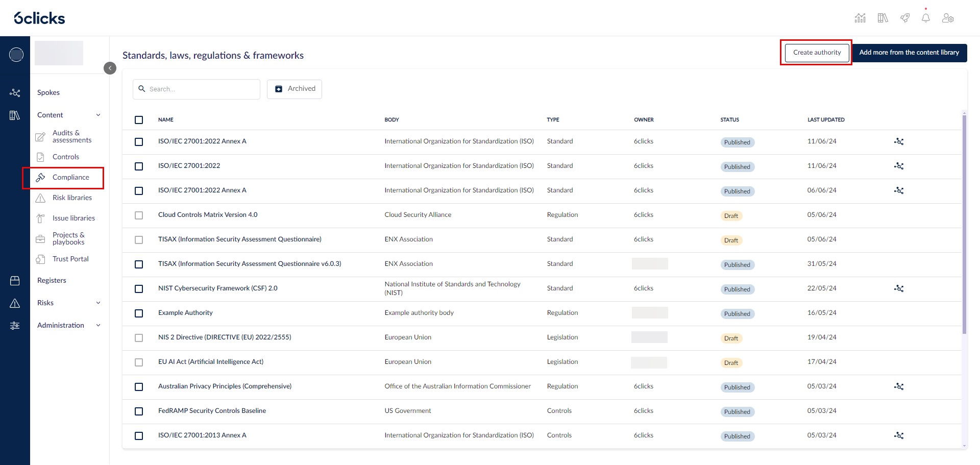Screen dimensions: 980x465
Task: Click the Trust Portal icon
Action: click(40, 259)
